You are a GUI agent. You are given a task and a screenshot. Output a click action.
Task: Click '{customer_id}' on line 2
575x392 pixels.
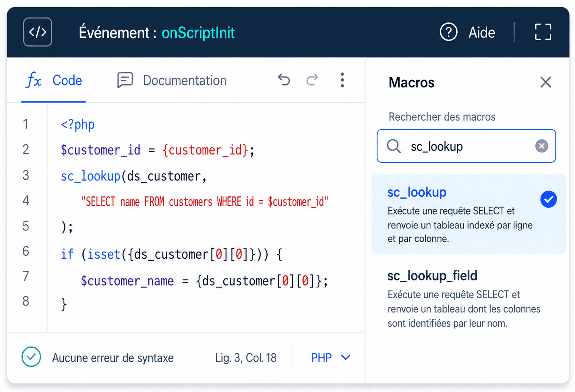tap(205, 150)
